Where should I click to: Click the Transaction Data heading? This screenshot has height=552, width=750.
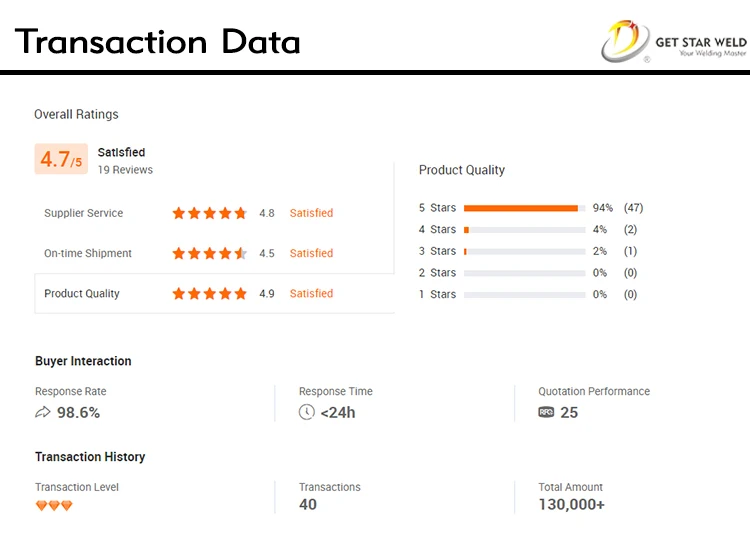point(158,42)
